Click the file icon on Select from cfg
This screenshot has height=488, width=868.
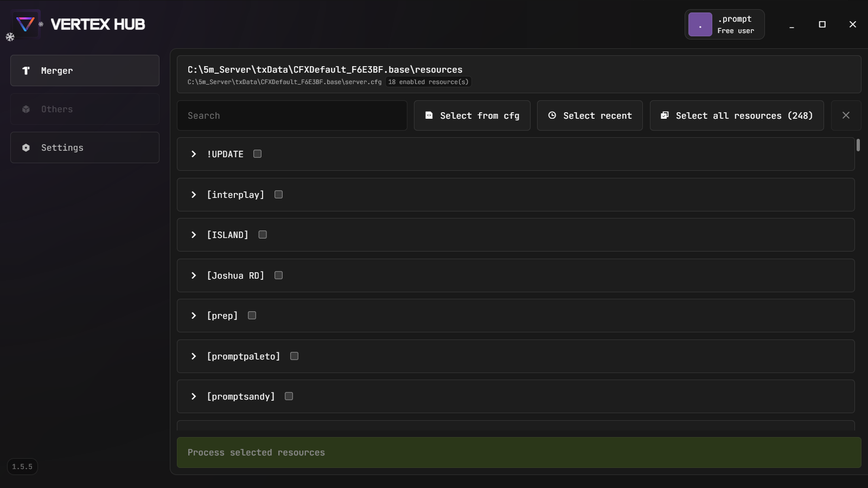pyautogui.click(x=429, y=115)
